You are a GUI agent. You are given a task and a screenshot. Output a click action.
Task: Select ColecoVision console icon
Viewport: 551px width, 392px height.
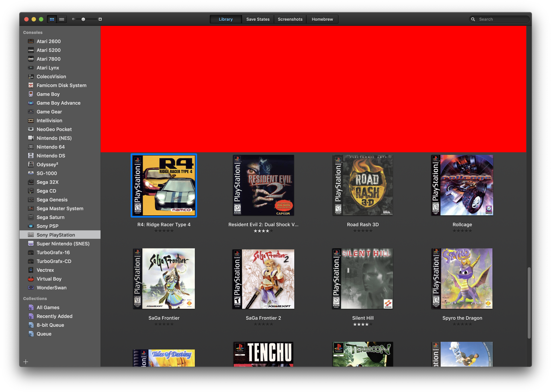tap(31, 77)
